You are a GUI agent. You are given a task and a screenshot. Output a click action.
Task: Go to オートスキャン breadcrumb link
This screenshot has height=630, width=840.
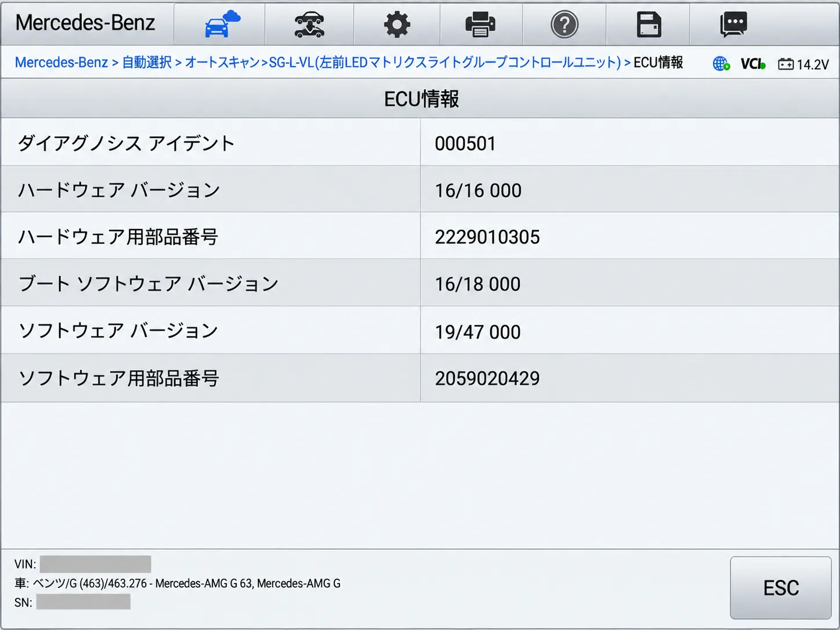[x=222, y=63]
